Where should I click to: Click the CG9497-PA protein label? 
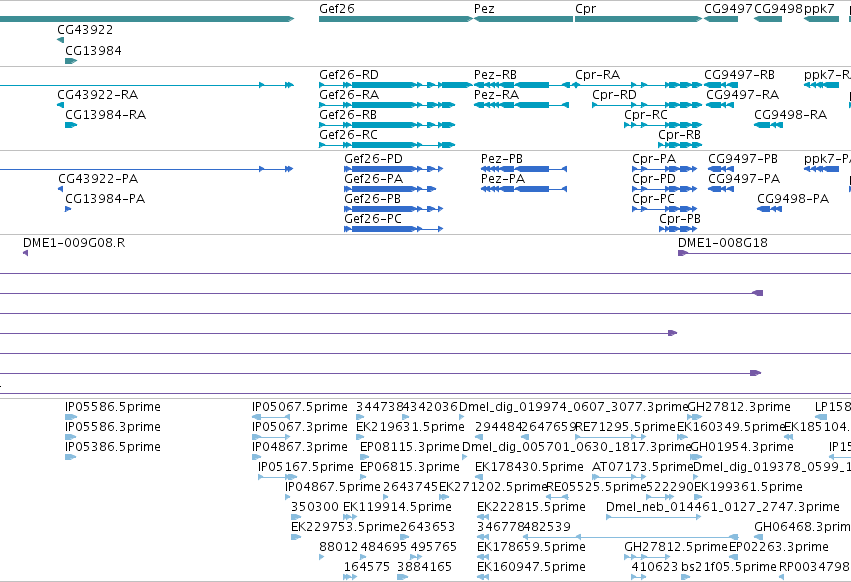[x=744, y=179]
